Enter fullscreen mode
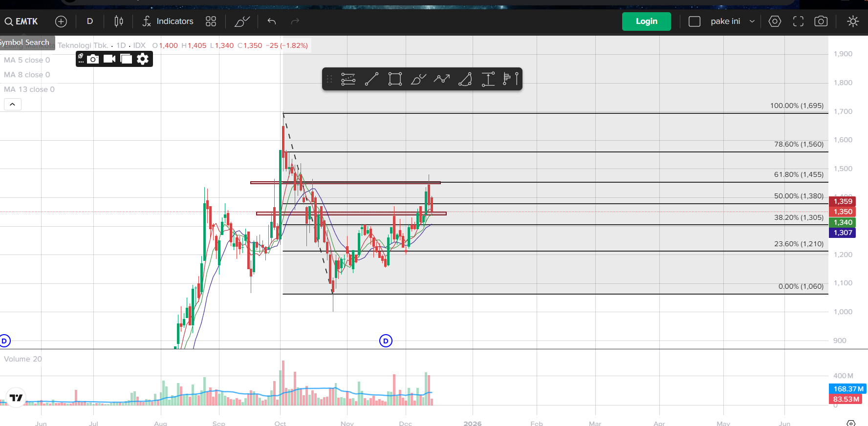The image size is (868, 426). [798, 21]
